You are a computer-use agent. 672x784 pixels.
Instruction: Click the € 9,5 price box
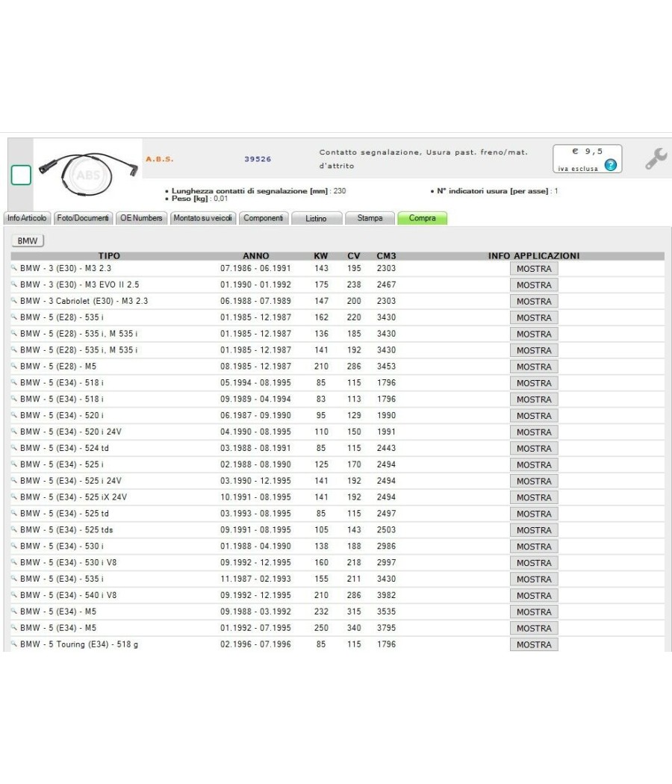pos(588,158)
